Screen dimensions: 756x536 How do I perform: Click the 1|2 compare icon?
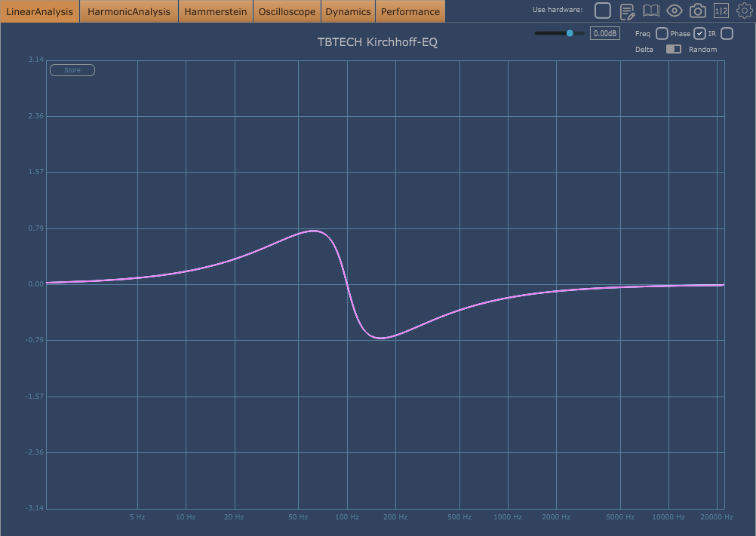click(721, 11)
